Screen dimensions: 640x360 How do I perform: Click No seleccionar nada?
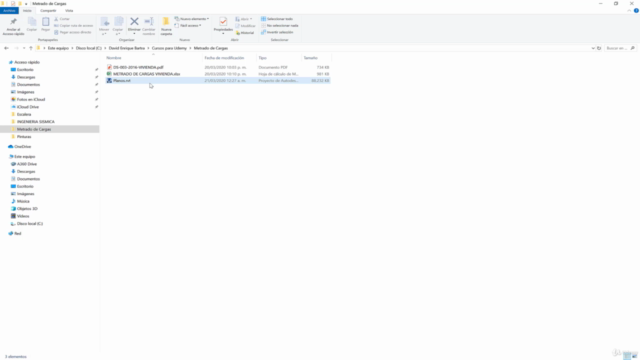[x=280, y=25]
